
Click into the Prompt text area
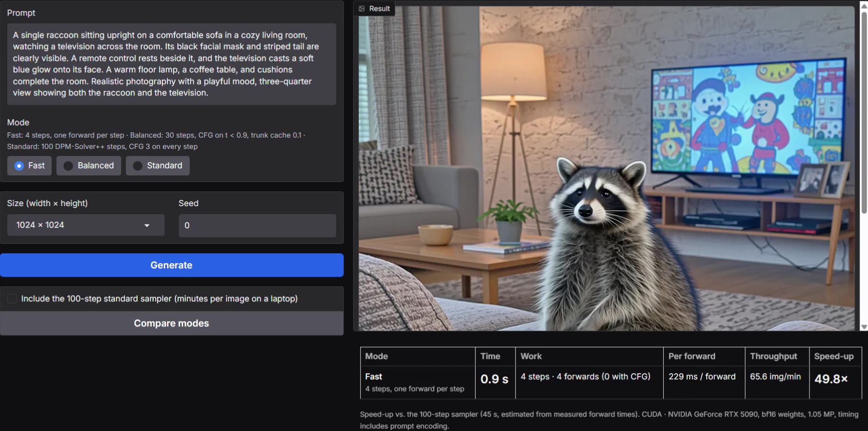172,64
